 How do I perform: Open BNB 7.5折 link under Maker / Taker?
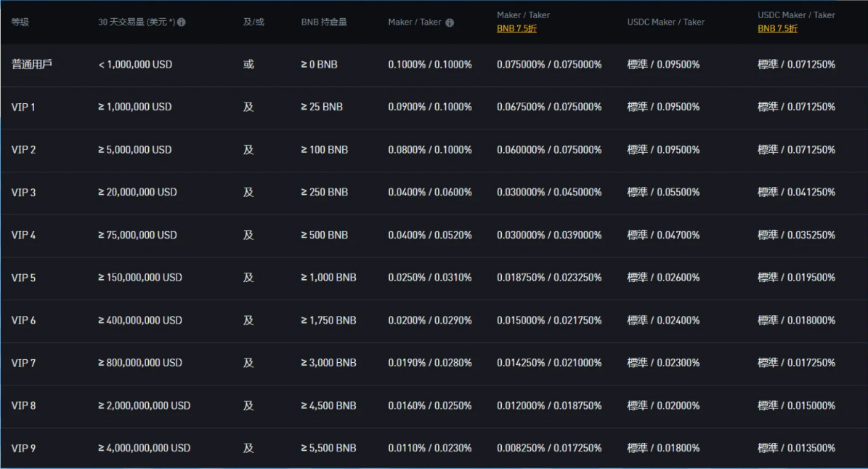[516, 29]
